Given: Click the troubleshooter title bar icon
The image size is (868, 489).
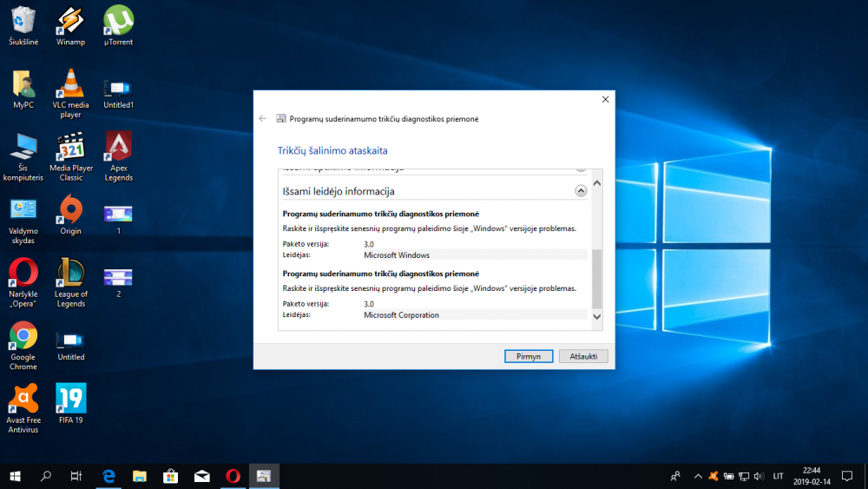Looking at the screenshot, I should point(281,118).
